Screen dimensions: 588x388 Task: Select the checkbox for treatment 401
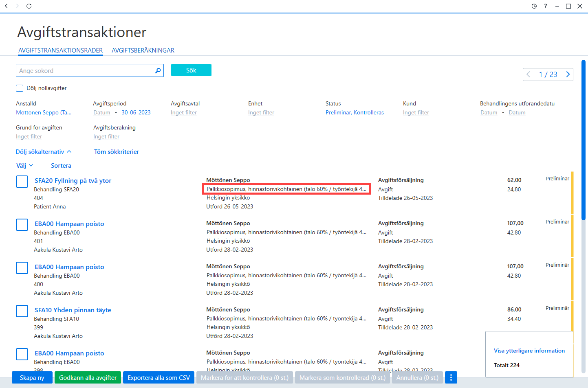coord(22,225)
